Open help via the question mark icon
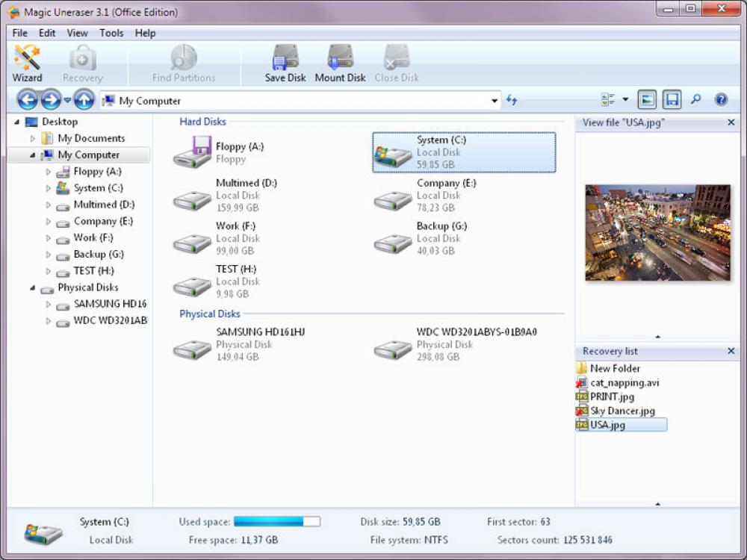Viewport: 747px width, 560px height. tap(721, 99)
